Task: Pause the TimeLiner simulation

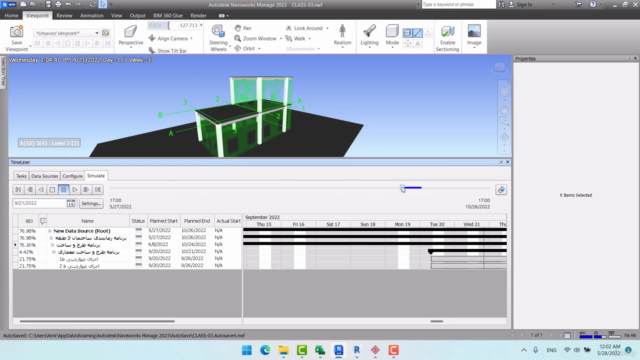Action: [x=64, y=189]
